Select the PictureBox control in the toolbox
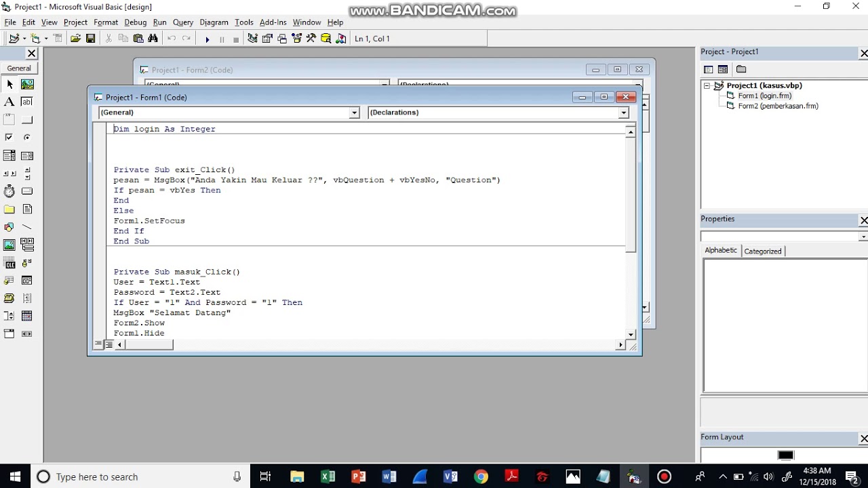Screen dimensions: 868x488 [x=27, y=84]
